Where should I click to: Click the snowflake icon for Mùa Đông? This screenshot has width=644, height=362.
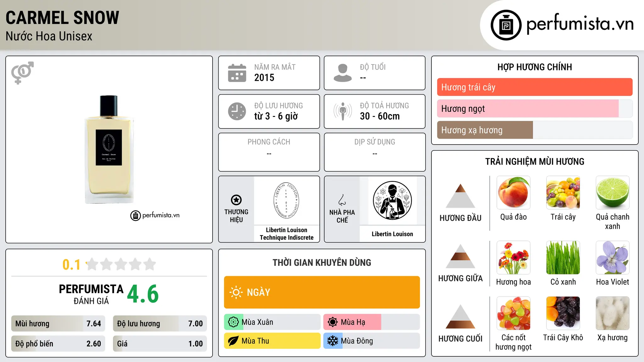coord(333,341)
